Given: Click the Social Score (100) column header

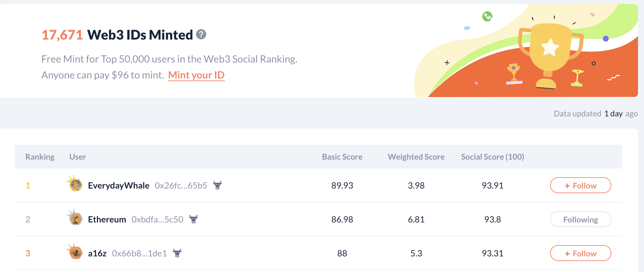Looking at the screenshot, I should tap(492, 157).
